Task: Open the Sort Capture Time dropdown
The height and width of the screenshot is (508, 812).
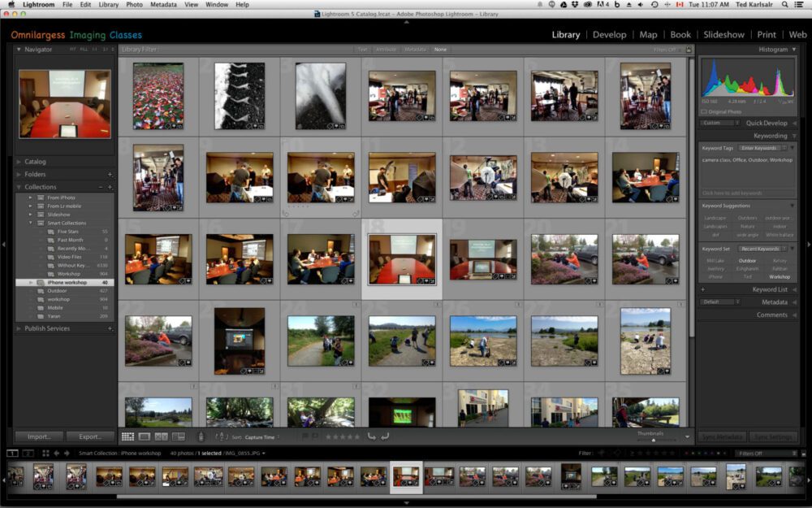Action: [262, 437]
